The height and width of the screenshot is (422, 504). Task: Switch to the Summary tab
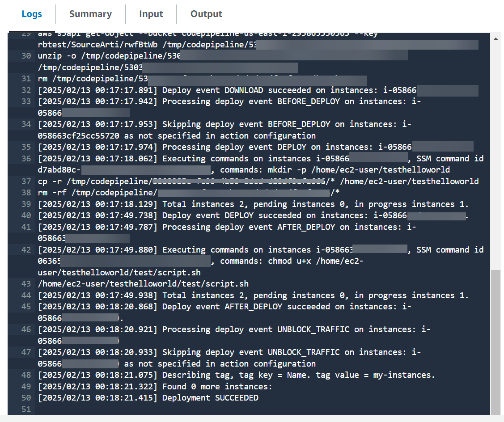90,14
